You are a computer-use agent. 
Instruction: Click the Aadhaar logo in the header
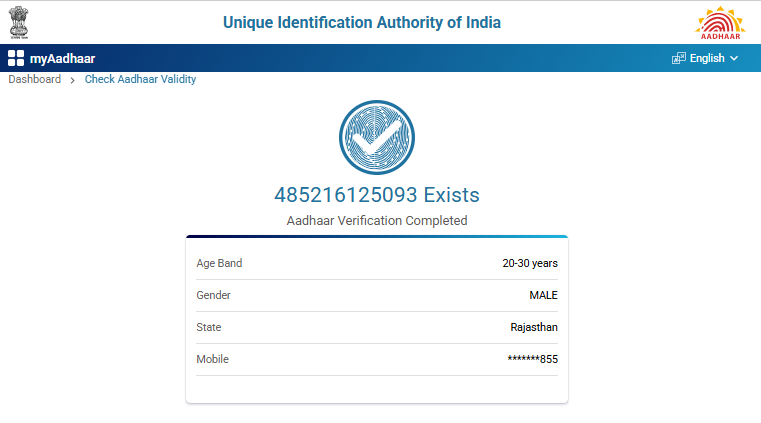pyautogui.click(x=720, y=21)
